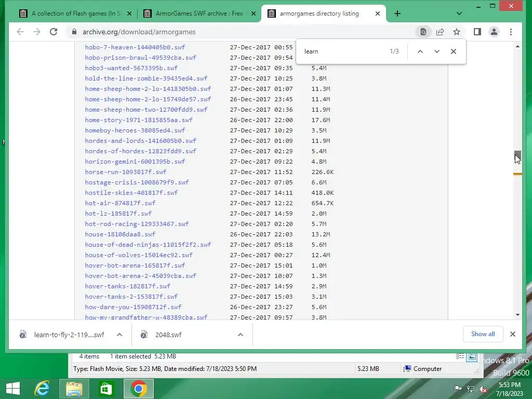Image resolution: width=532 pixels, height=399 pixels.
Task: Open home-sheep-home-2-lo-1418305b0.swf link
Action: click(x=148, y=89)
